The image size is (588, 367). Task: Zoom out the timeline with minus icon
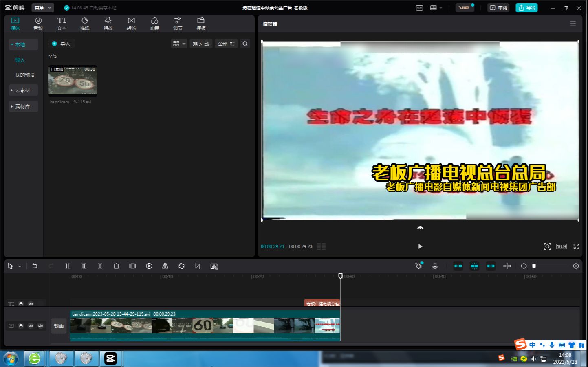tap(524, 266)
